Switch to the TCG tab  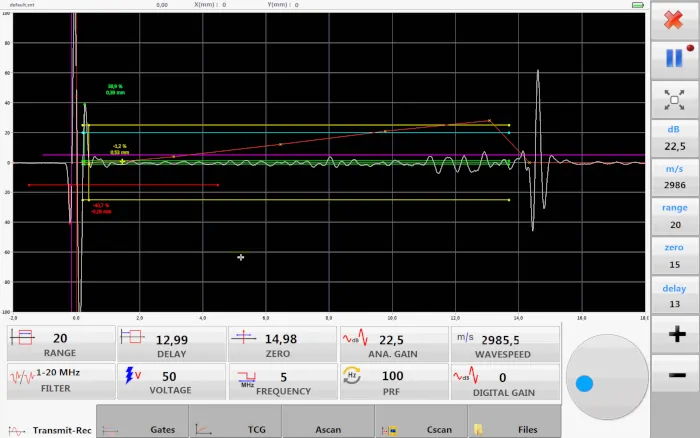pyautogui.click(x=235, y=421)
